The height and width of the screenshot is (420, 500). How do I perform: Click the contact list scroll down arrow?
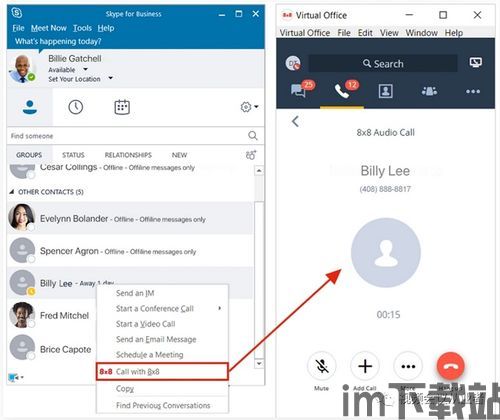(259, 363)
